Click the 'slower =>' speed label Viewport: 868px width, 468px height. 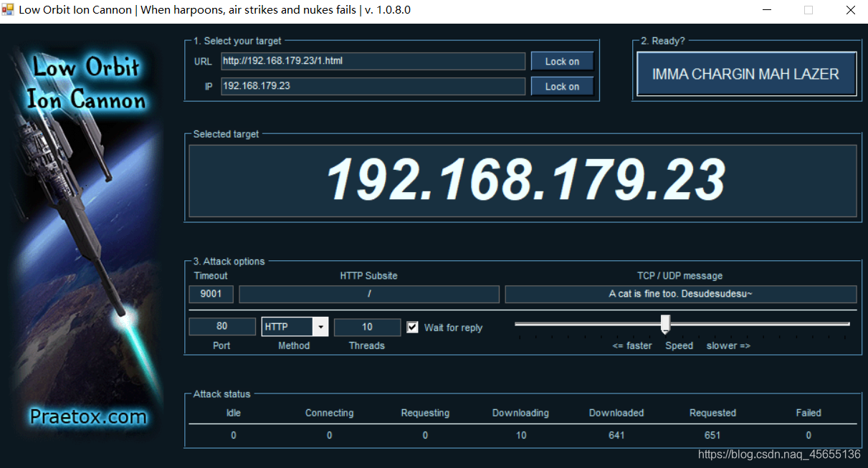[728, 345]
